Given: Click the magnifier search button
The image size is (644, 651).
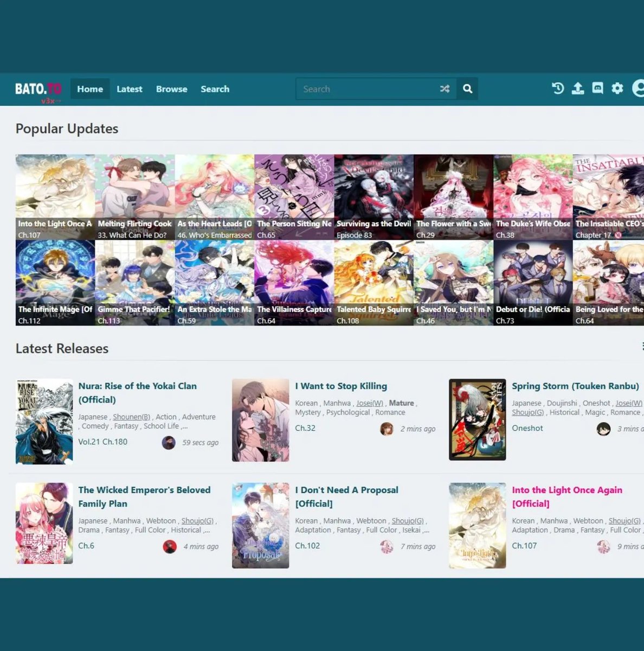Looking at the screenshot, I should click(x=468, y=89).
